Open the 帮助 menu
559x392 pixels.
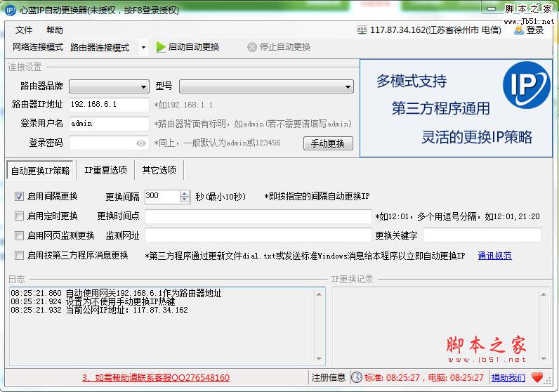55,30
